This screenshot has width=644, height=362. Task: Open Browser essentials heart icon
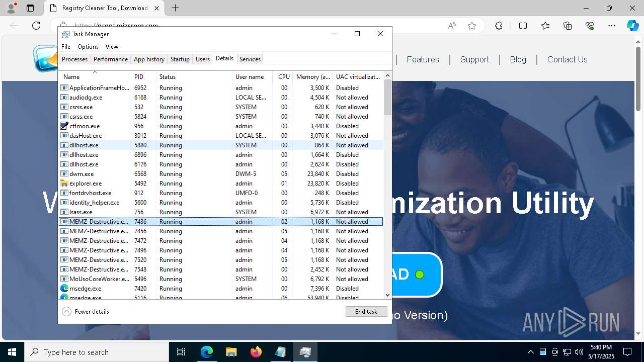click(x=590, y=26)
